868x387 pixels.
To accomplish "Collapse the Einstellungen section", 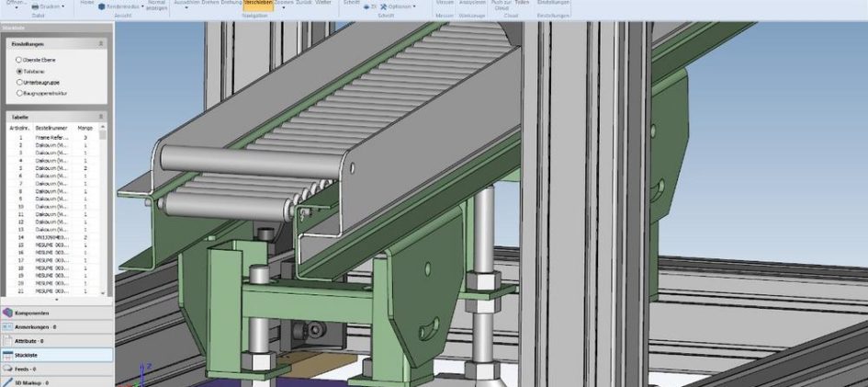I will point(101,44).
